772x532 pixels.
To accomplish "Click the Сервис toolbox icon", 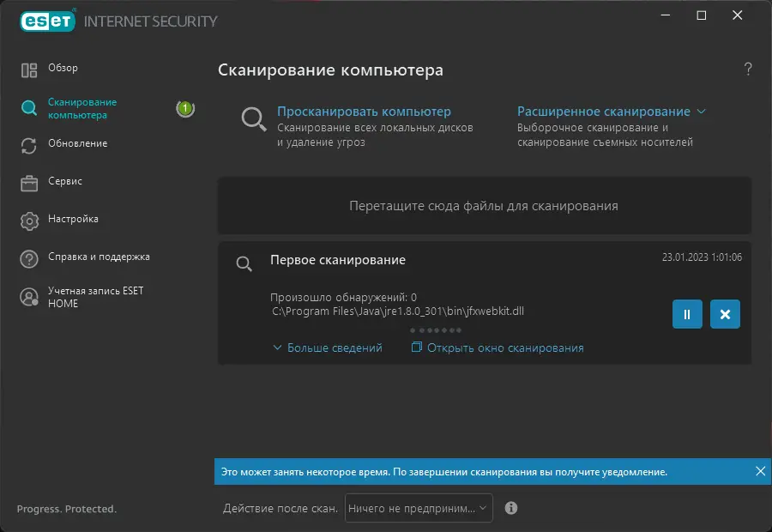I will pos(29,183).
